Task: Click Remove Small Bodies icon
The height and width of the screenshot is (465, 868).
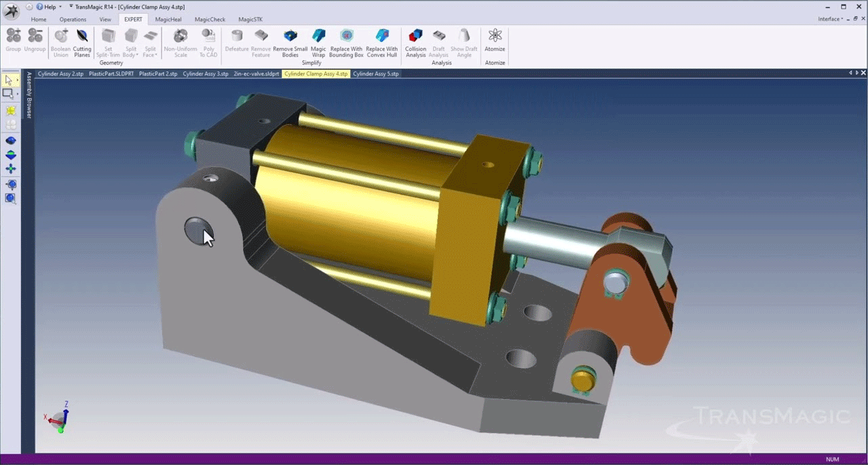Action: [x=290, y=36]
